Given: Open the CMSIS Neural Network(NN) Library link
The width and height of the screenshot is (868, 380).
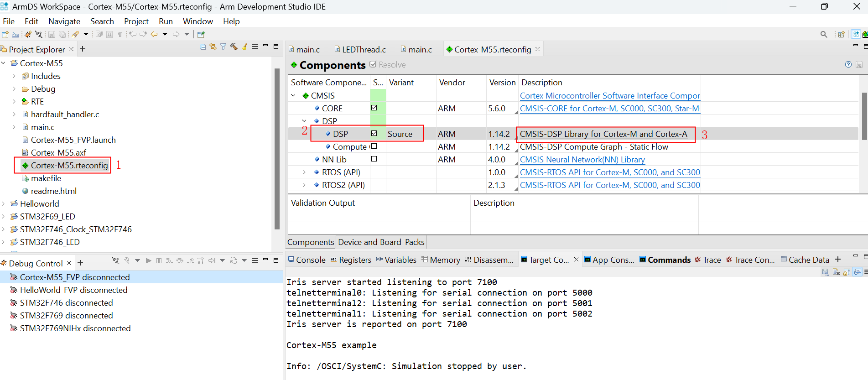Looking at the screenshot, I should [x=582, y=160].
